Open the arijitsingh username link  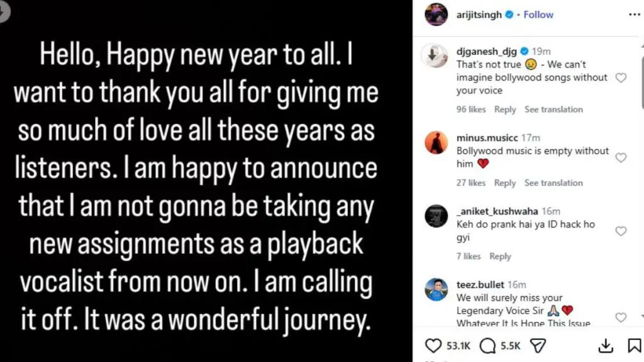point(479,14)
